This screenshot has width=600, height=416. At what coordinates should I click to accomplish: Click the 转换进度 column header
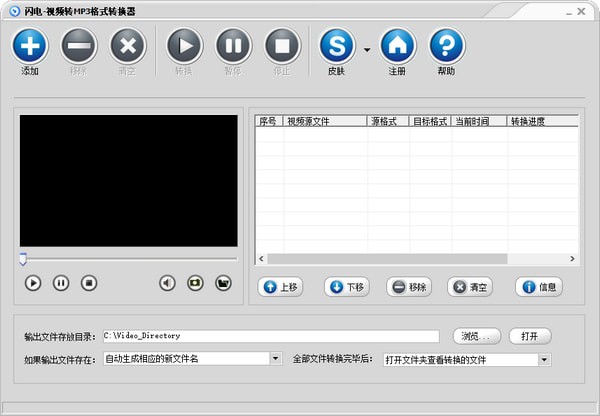(x=543, y=121)
